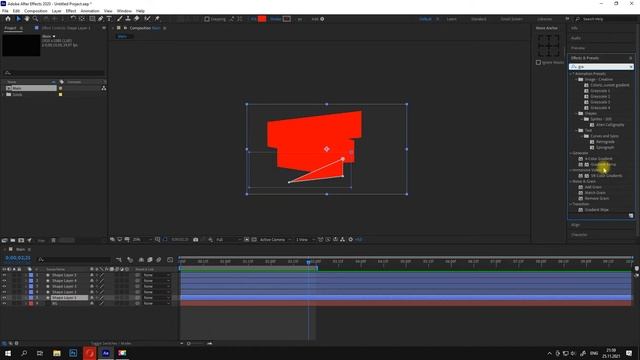Hide layer 2 with its eye toggle
Image resolution: width=640 pixels, height=360 pixels.
point(4,281)
